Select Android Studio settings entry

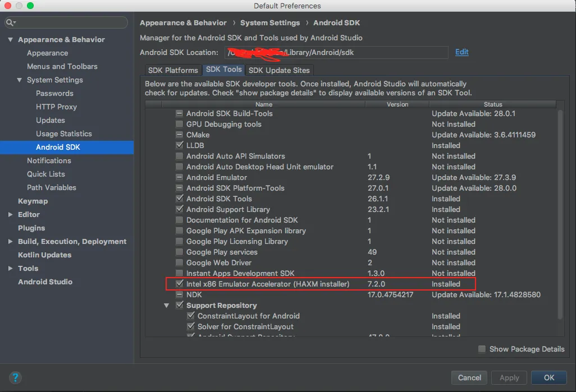(x=45, y=282)
